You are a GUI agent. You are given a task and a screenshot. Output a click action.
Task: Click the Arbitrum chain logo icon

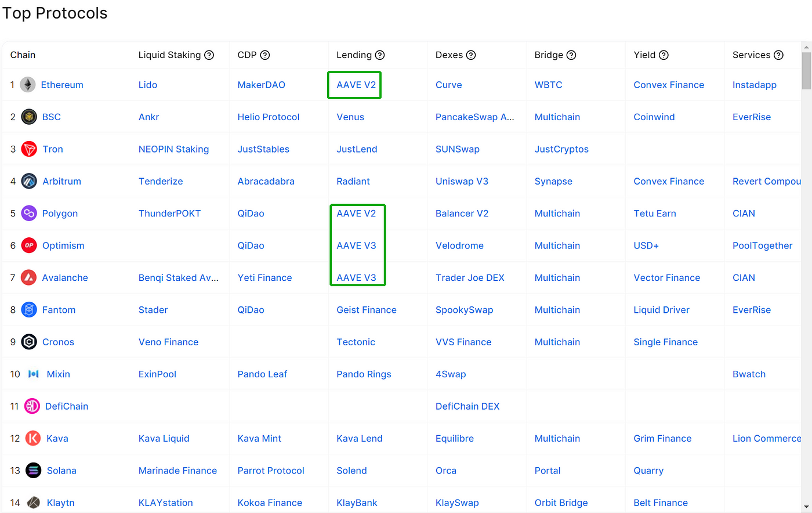pos(29,181)
